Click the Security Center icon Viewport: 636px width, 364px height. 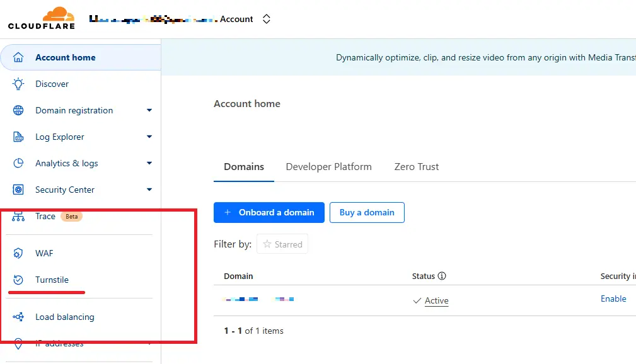18,190
